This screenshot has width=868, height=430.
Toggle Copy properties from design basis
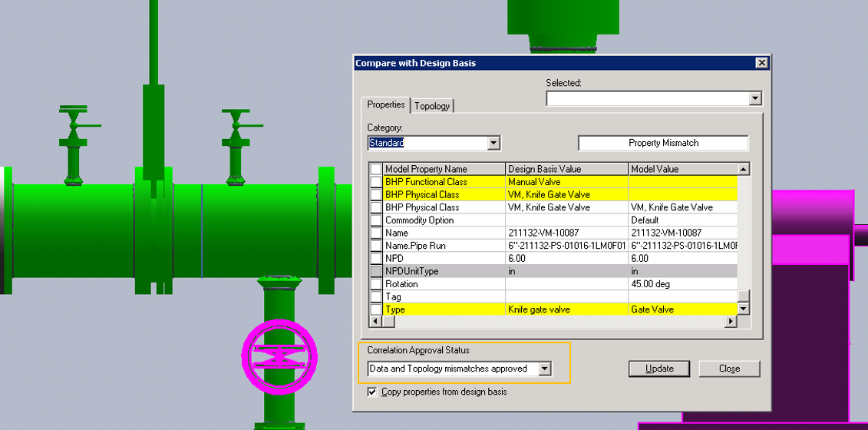(372, 392)
